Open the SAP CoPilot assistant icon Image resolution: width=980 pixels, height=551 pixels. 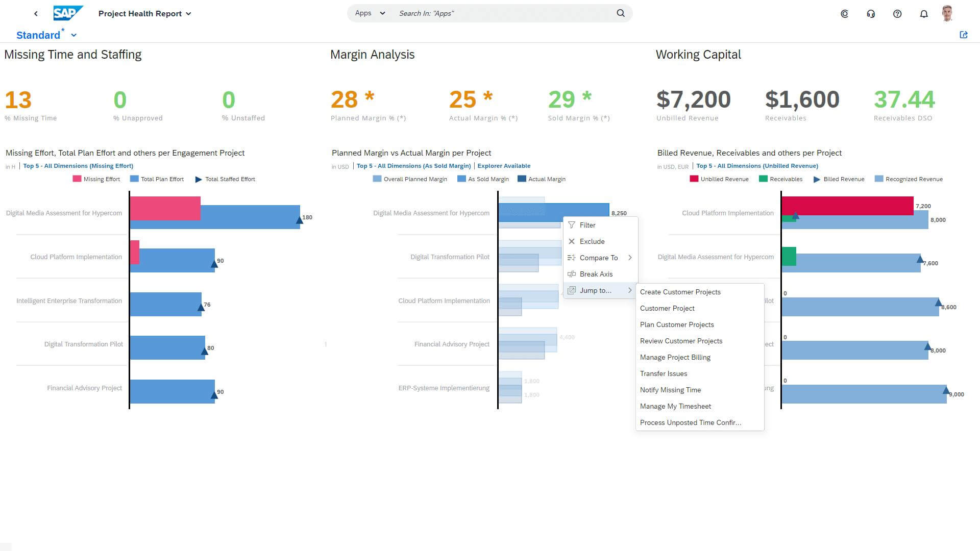click(844, 13)
